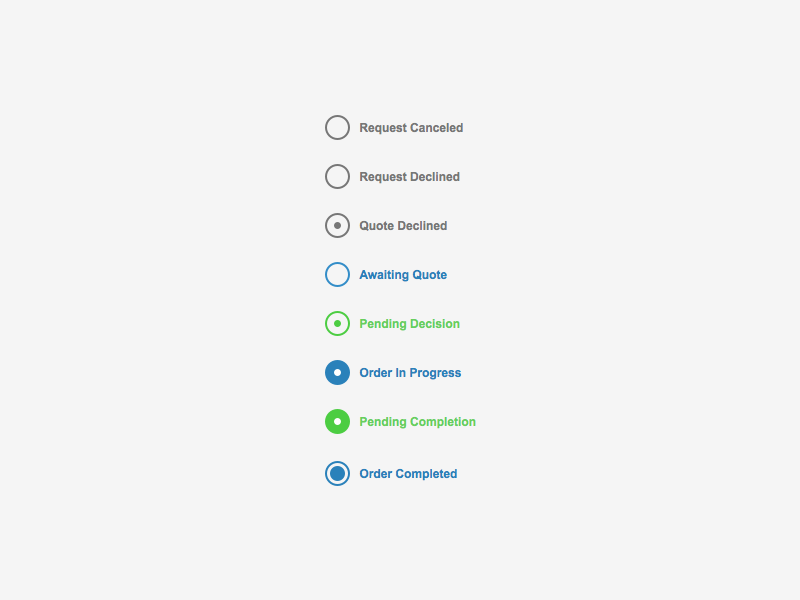Click the Pending Completion label text
This screenshot has height=600, width=800.
pos(417,422)
